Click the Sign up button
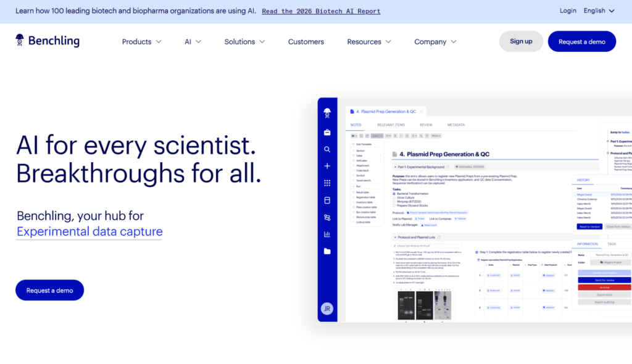This screenshot has width=632, height=364. tap(521, 41)
